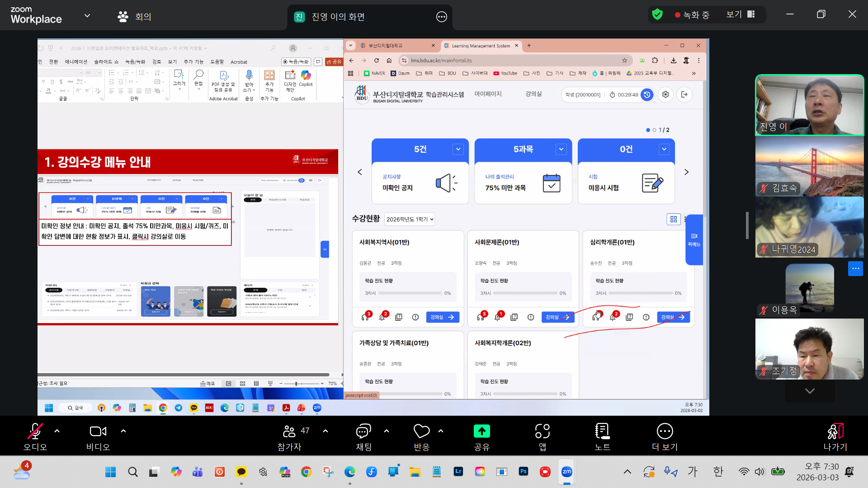The width and height of the screenshot is (868, 488).
Task: Open the Zoom chat panel
Action: [363, 432]
